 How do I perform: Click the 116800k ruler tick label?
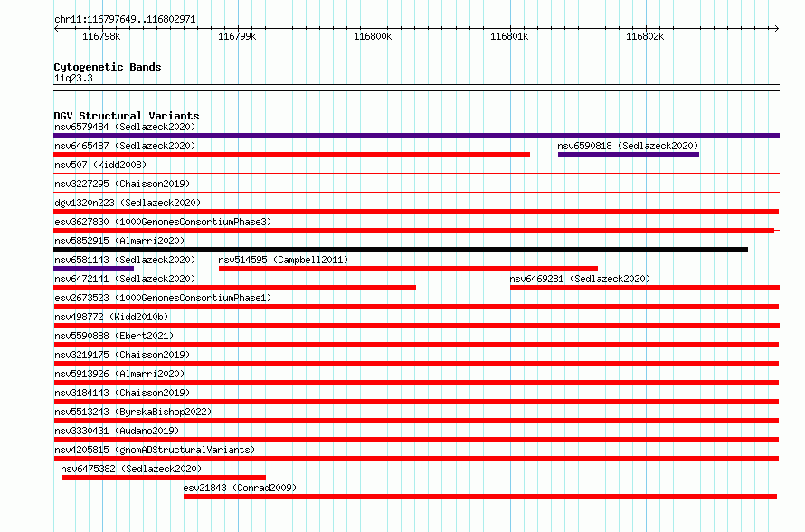pos(373,36)
